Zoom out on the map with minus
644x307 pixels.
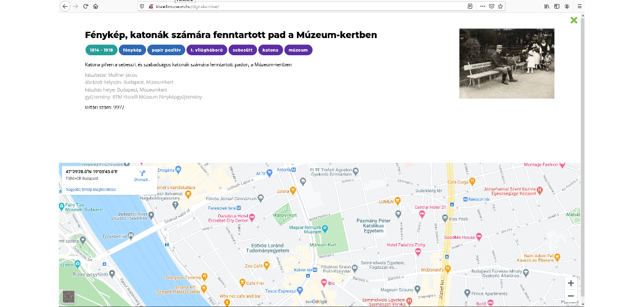pyautogui.click(x=570, y=296)
